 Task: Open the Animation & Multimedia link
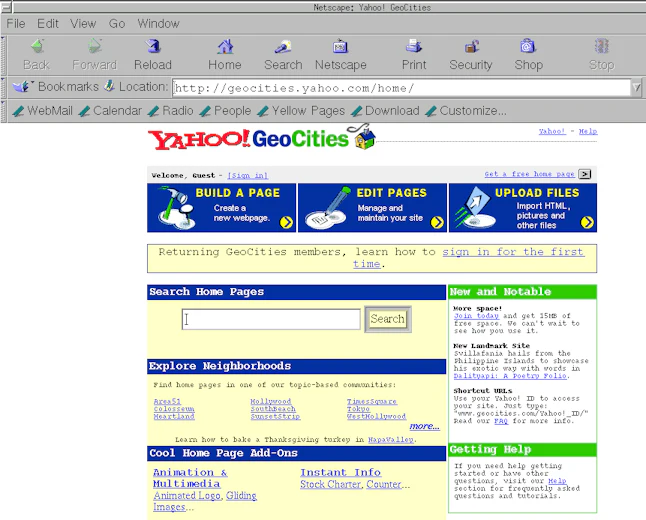pyautogui.click(x=190, y=478)
